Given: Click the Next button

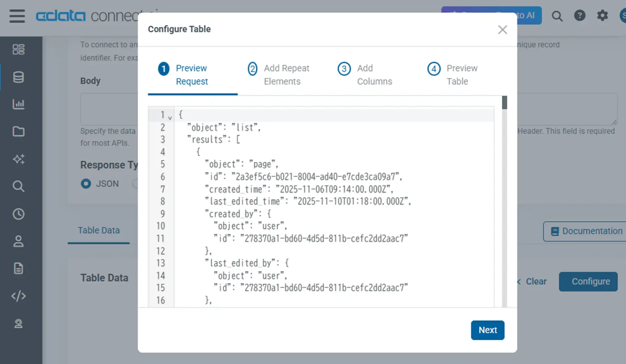Looking at the screenshot, I should point(487,330).
